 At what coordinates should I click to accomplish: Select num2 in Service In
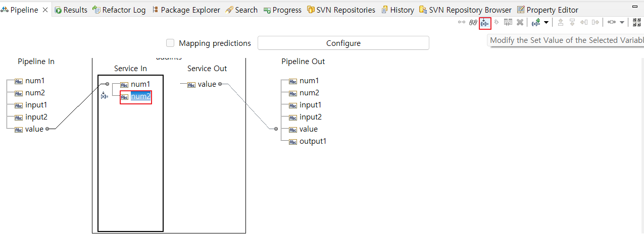point(140,97)
